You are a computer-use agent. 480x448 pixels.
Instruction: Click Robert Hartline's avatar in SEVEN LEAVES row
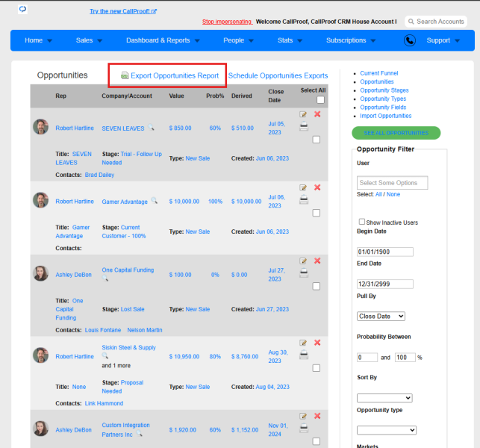tap(41, 127)
